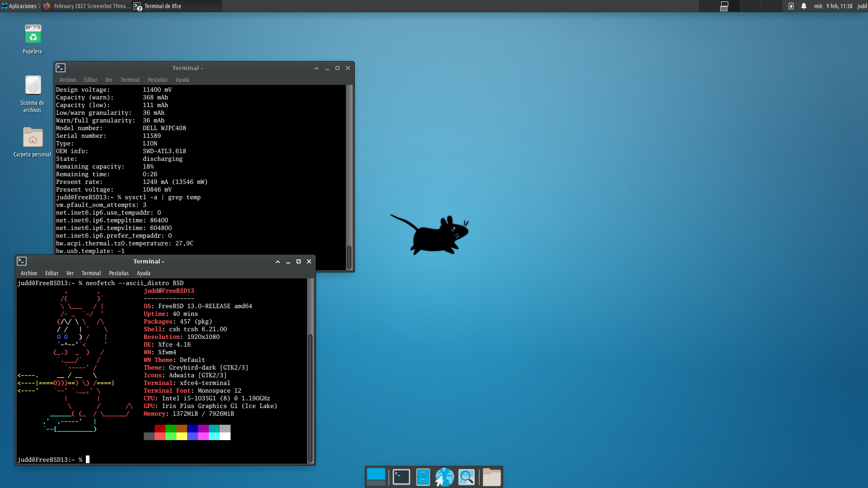The height and width of the screenshot is (488, 868).
Task: Click the scrollbar thumb in lower Terminal window
Action: pos(310,398)
